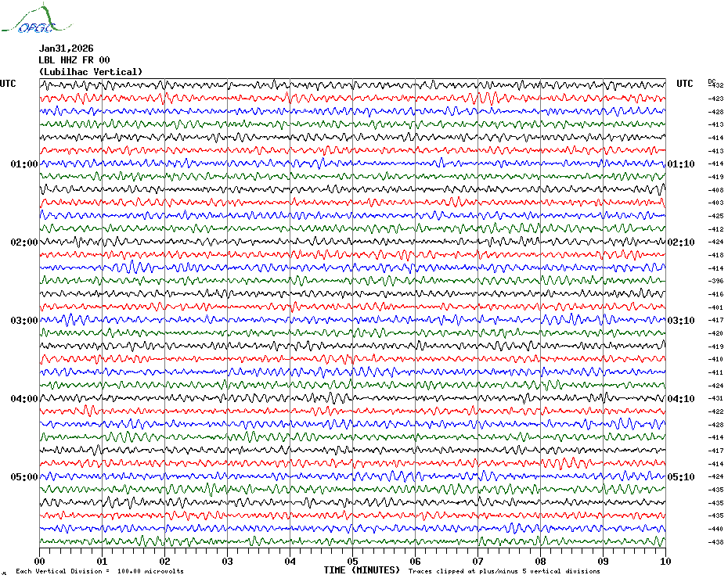
Task: Select the date text Jan31,2026
Action: pyautogui.click(x=66, y=48)
